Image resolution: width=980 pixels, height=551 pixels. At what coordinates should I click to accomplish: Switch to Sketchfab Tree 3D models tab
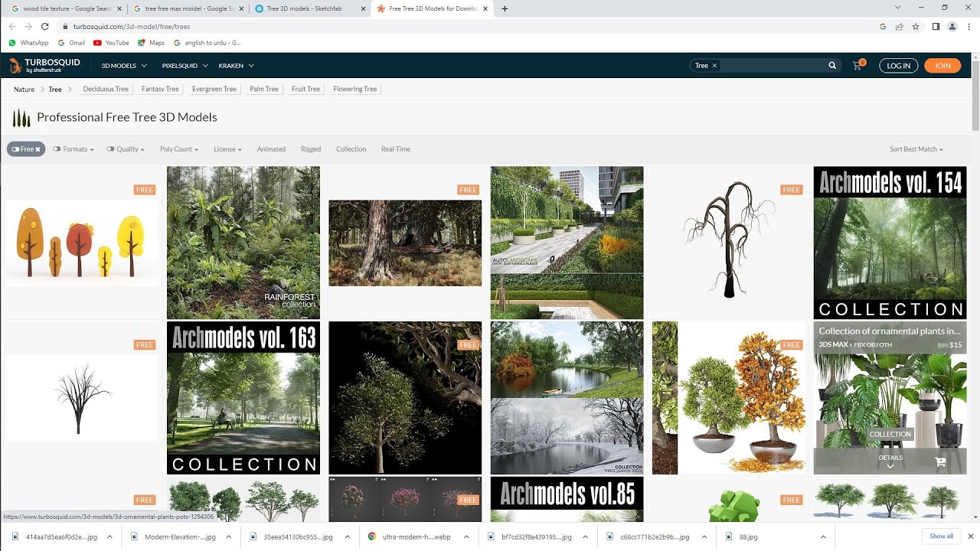pos(310,8)
